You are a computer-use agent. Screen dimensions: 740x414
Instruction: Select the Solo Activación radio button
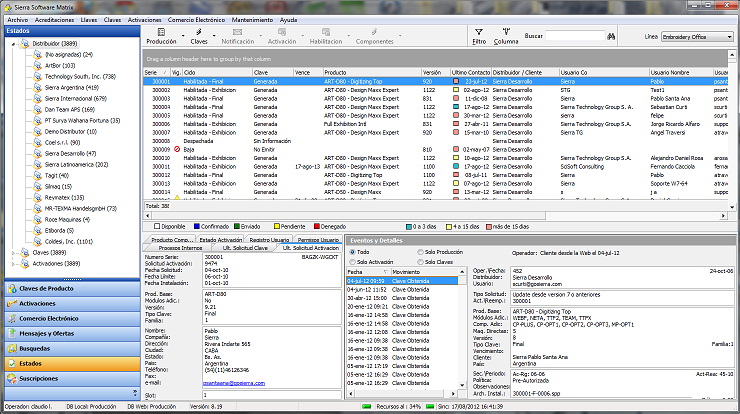click(x=352, y=262)
